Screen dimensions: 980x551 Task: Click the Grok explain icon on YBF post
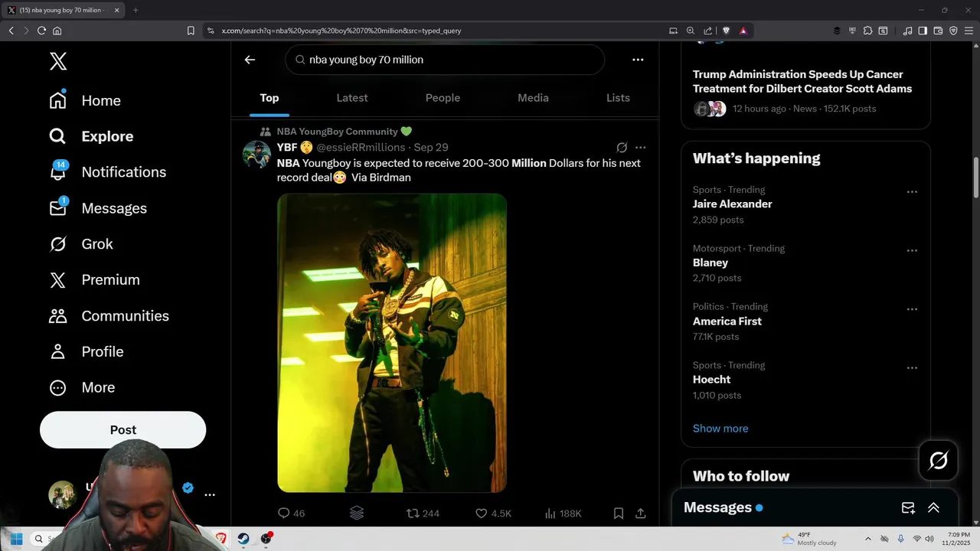(x=622, y=148)
